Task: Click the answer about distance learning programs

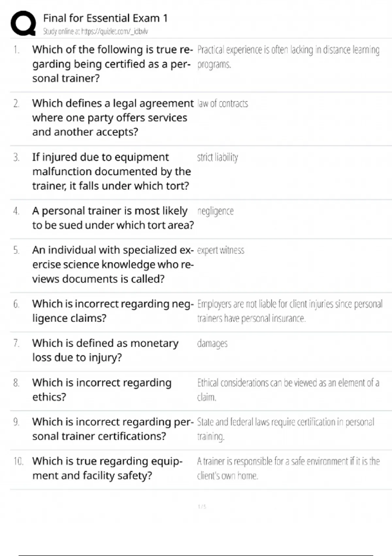Action: (x=288, y=57)
